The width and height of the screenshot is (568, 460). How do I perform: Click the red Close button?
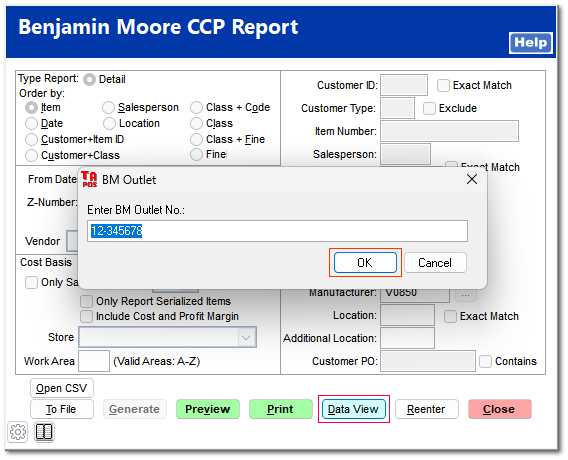(500, 409)
